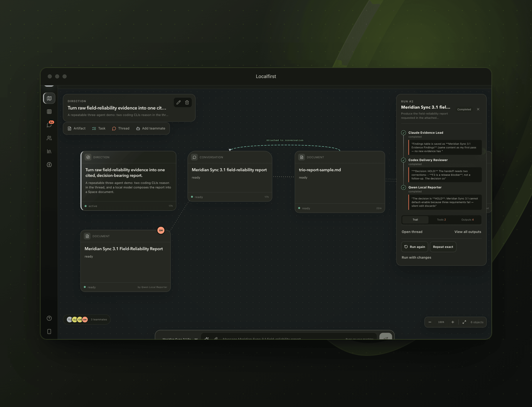Close the Run #2 panel
Image resolution: width=532 pixels, height=407 pixels.
(478, 109)
